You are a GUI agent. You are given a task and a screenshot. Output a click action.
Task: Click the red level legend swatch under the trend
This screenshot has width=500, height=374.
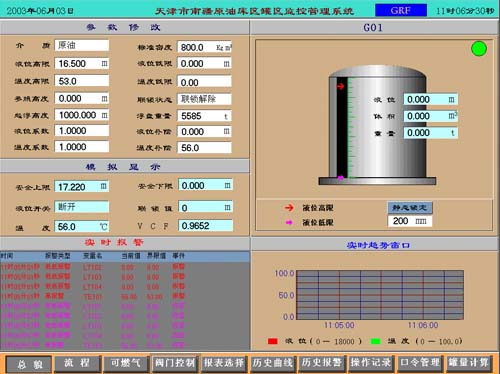[273, 341]
